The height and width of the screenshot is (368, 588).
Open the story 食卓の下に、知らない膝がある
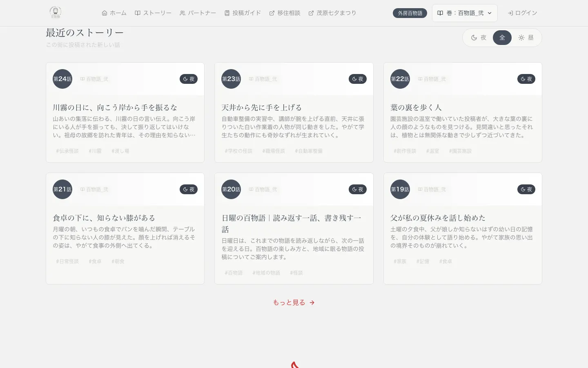[x=104, y=218]
